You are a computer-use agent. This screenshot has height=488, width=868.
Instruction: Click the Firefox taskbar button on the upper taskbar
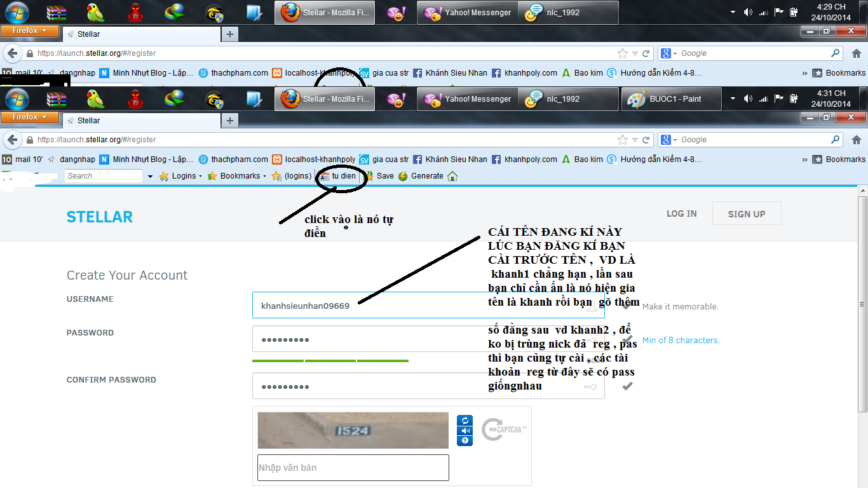(325, 13)
